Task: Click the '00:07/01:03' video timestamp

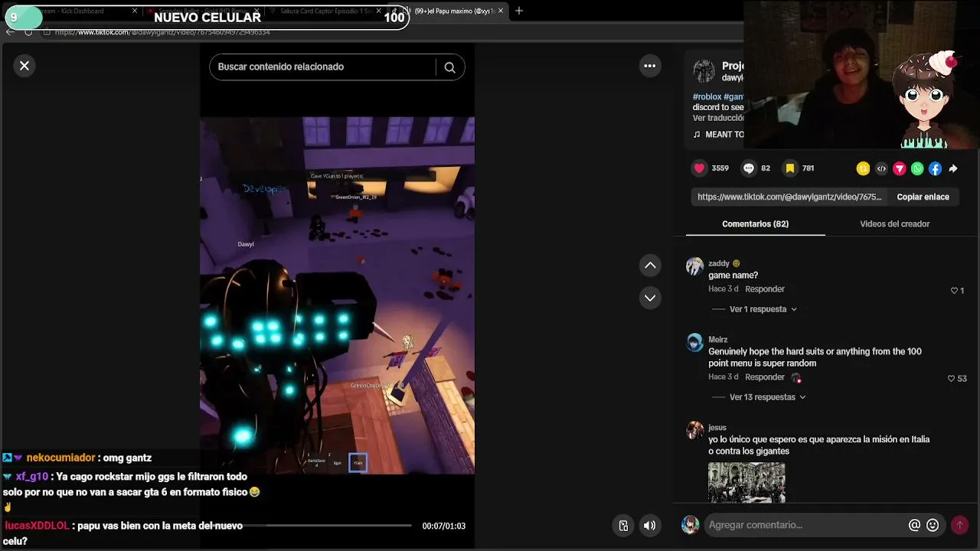Action: [444, 526]
